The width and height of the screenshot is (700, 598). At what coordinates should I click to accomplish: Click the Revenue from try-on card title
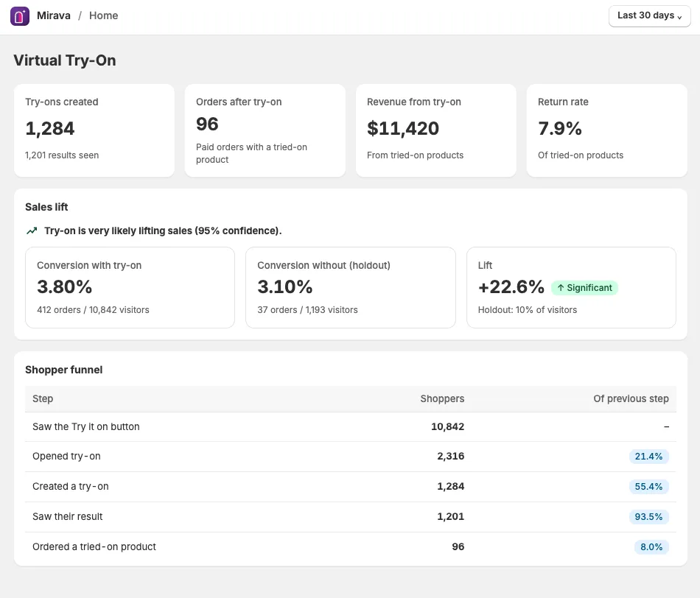[x=414, y=102]
